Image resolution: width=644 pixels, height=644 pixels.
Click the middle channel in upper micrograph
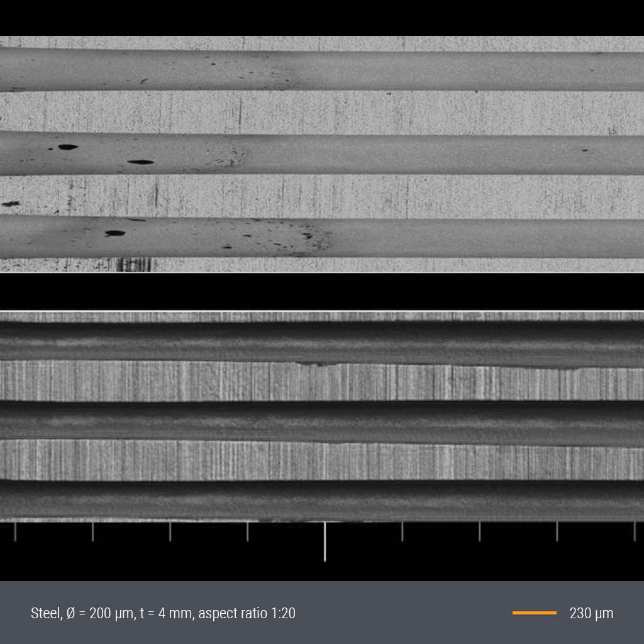(377, 154)
